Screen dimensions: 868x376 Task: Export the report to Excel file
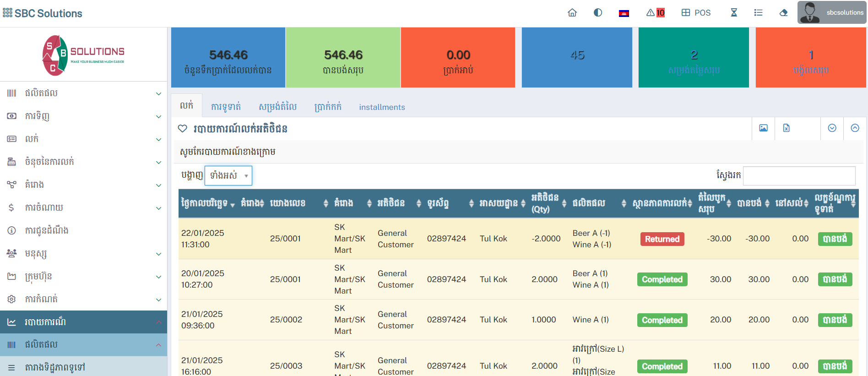[786, 128]
